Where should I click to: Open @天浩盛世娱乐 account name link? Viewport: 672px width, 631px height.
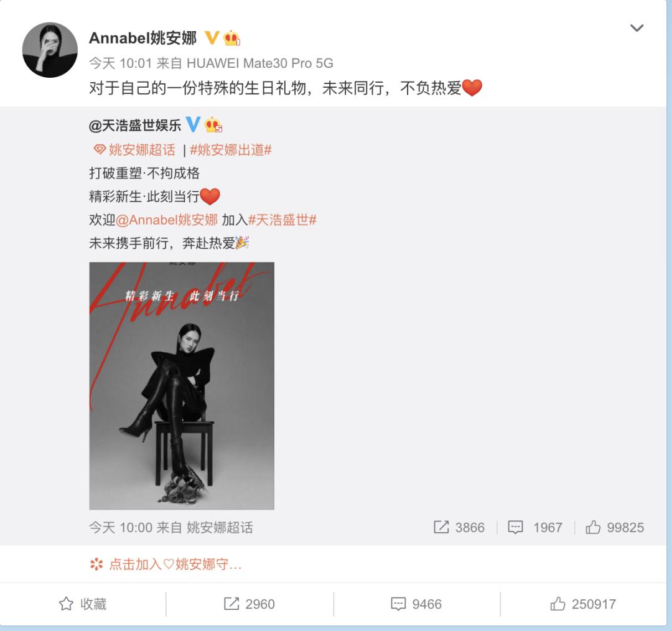(x=135, y=125)
